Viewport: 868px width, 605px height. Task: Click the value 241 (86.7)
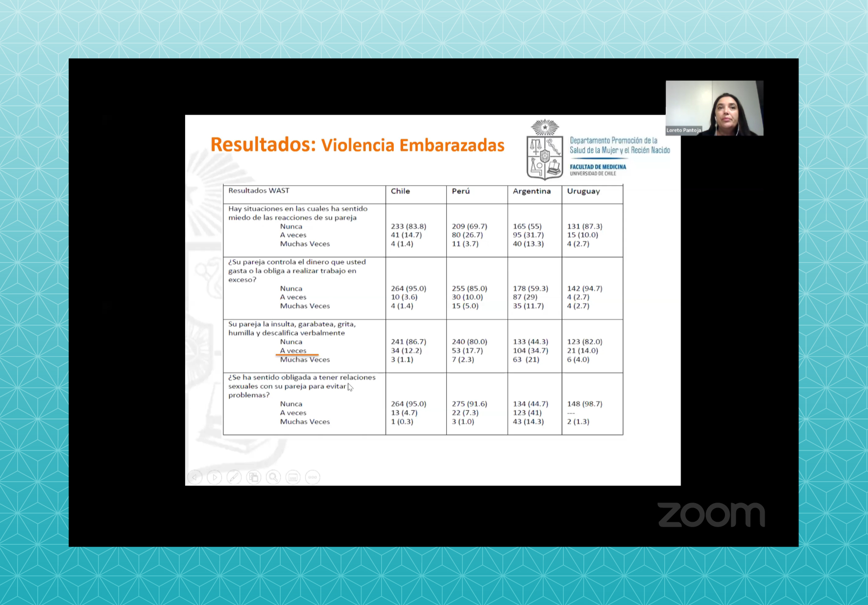click(409, 342)
